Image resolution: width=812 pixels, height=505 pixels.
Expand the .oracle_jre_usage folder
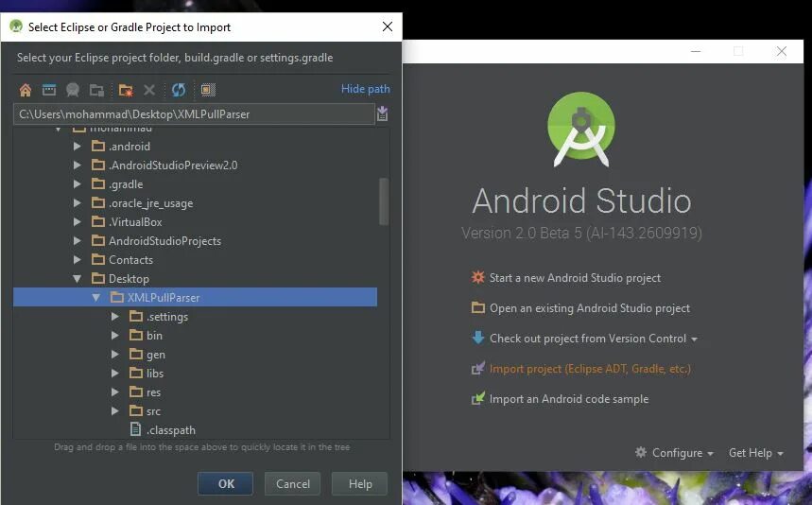pyautogui.click(x=78, y=203)
